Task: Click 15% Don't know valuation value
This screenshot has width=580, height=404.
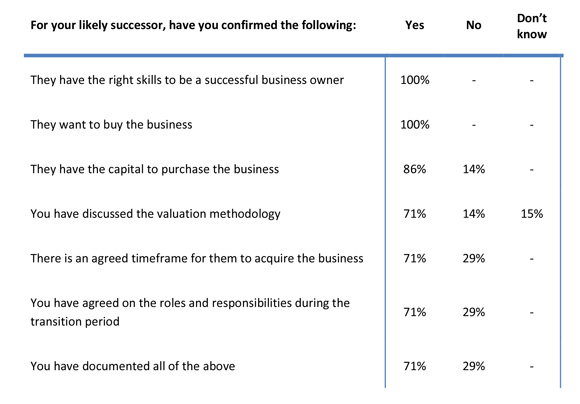Action: (532, 214)
